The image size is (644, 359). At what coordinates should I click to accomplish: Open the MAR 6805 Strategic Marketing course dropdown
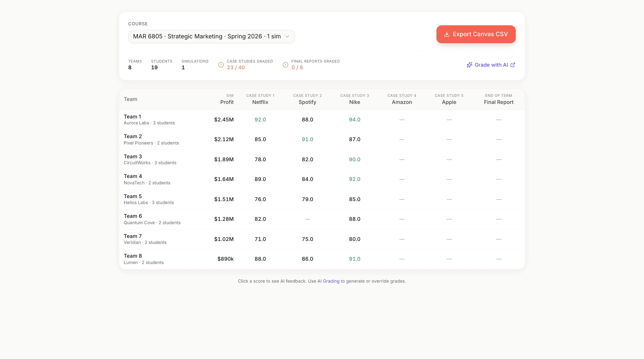click(x=211, y=36)
